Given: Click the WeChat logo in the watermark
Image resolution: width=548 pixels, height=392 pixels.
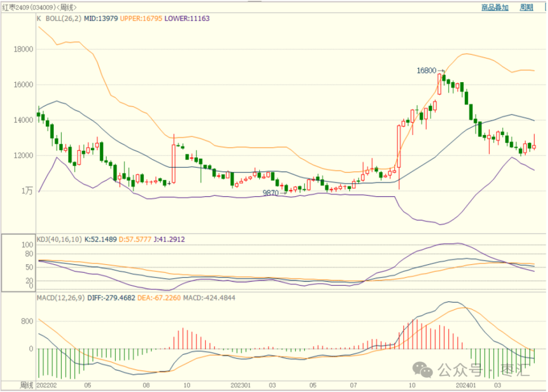Looking at the screenshot, I should [x=423, y=369].
